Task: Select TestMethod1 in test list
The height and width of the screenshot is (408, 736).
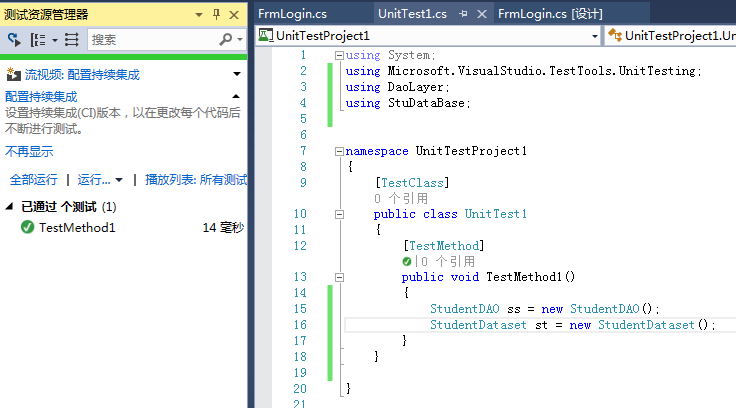Action: 77,228
